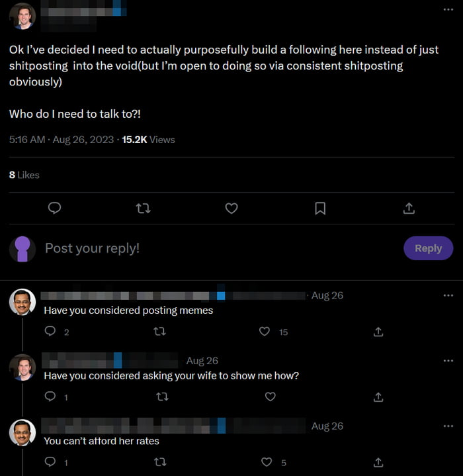Open more options on the "asking your wife" reply
The width and height of the screenshot is (463, 476).
click(448, 361)
